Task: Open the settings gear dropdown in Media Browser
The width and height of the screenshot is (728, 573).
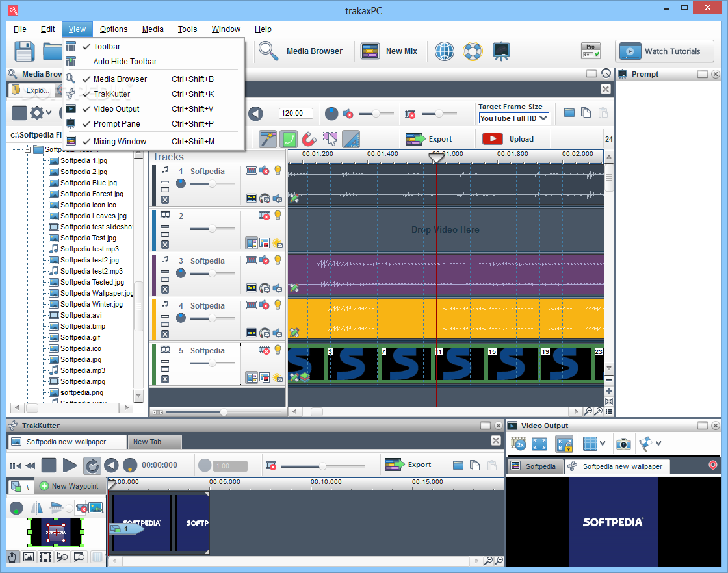Action: pos(40,113)
